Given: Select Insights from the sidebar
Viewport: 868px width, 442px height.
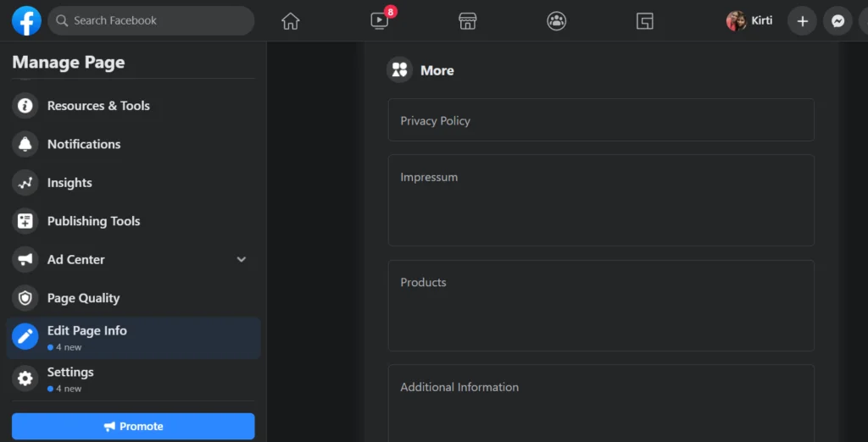Looking at the screenshot, I should 70,183.
